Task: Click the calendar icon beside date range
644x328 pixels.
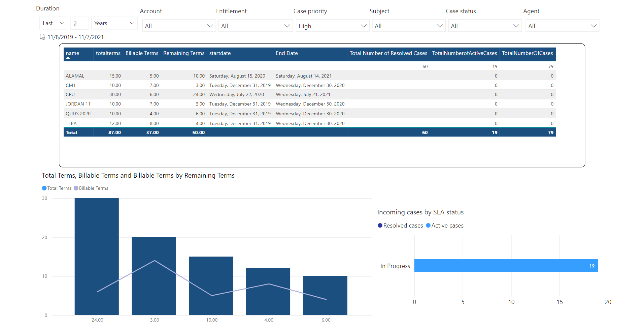Action: point(42,37)
